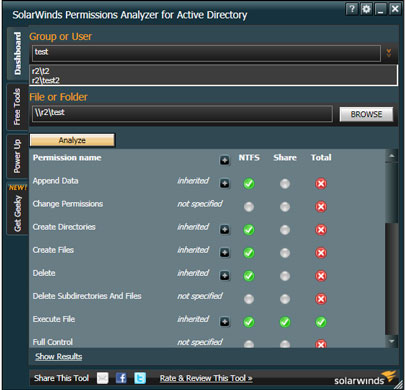Click the File or Folder path field
The height and width of the screenshot is (390, 405).
point(182,114)
